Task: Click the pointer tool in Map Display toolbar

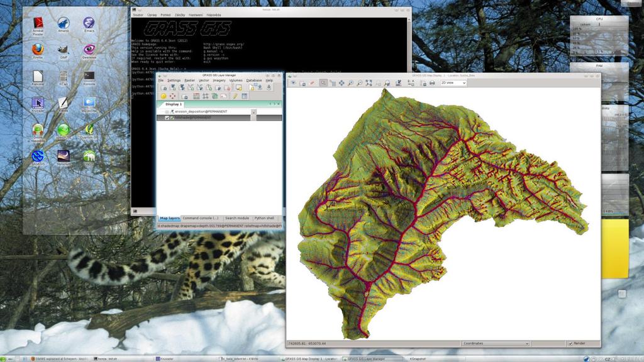Action: pyautogui.click(x=323, y=83)
